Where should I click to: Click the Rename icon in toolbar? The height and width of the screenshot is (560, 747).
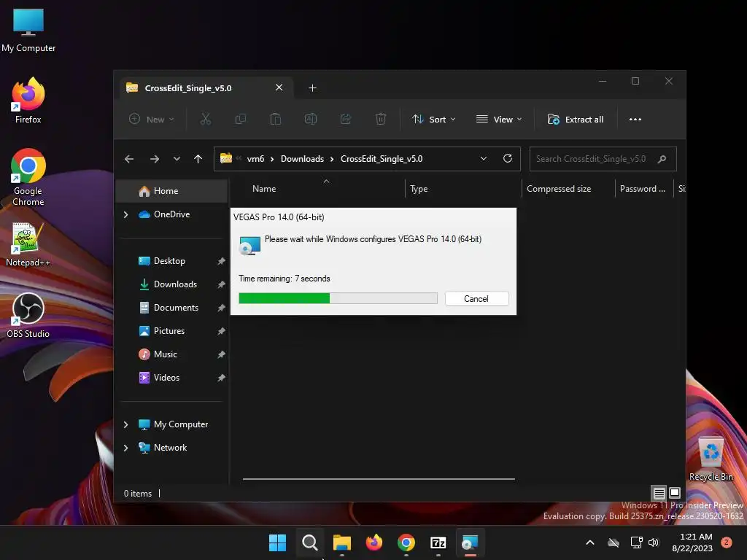point(311,119)
